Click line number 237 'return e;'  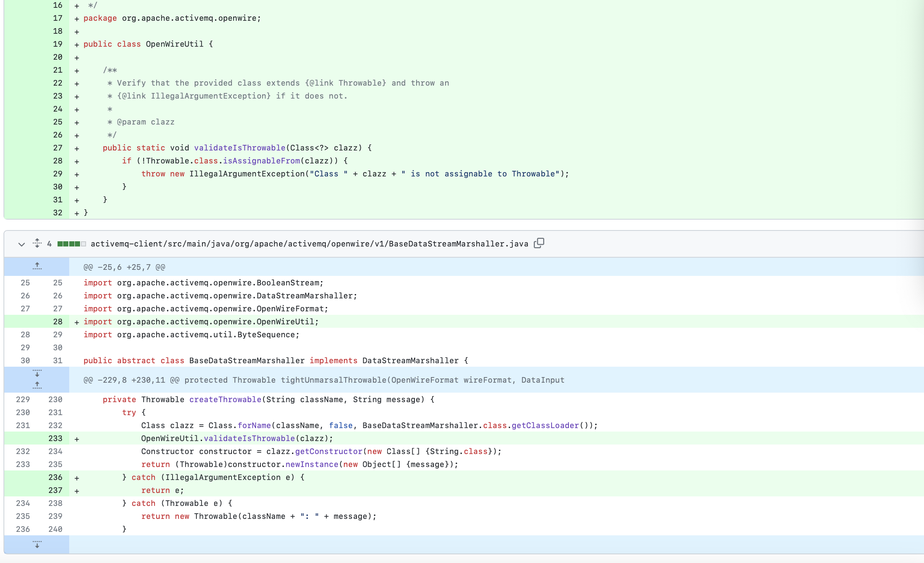point(55,490)
